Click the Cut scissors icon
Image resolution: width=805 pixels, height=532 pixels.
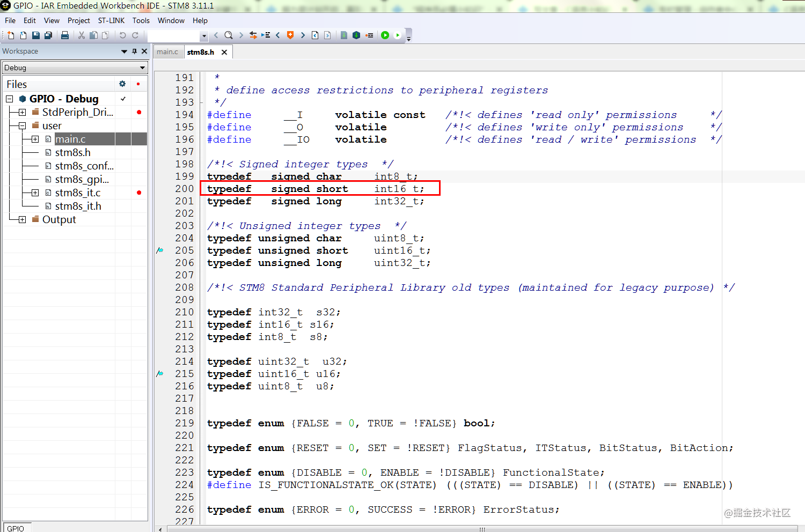point(82,35)
